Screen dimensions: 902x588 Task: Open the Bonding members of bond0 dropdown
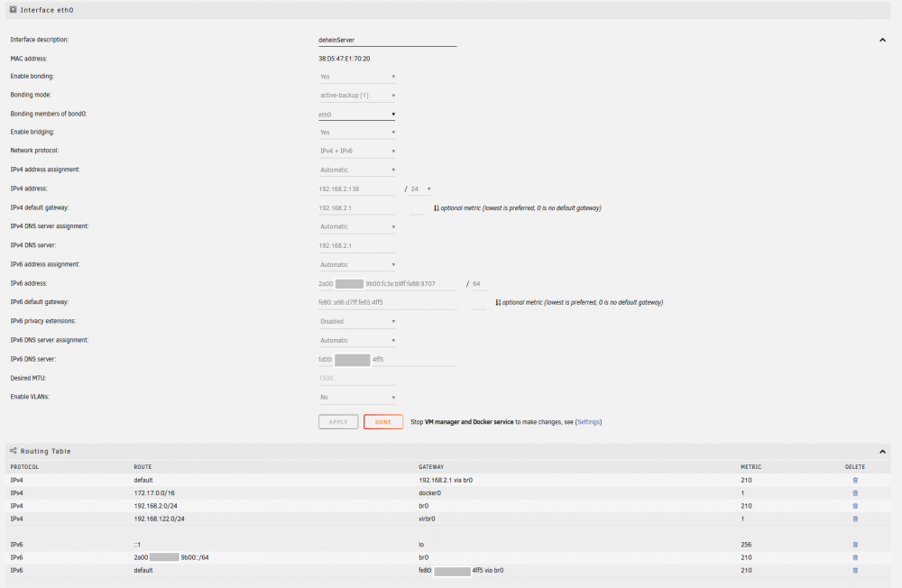tap(357, 115)
